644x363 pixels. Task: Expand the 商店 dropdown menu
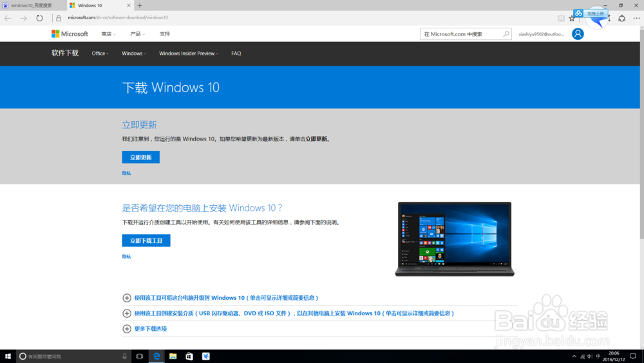click(108, 34)
